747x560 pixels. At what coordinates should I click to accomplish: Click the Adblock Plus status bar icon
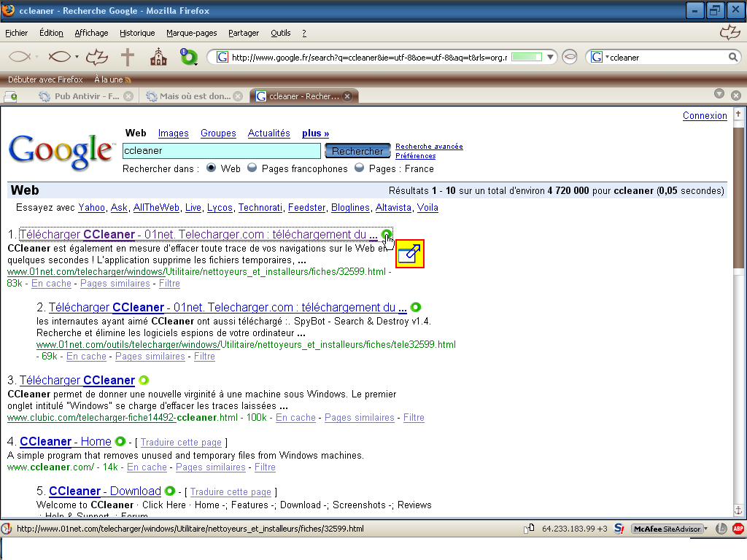(x=738, y=529)
